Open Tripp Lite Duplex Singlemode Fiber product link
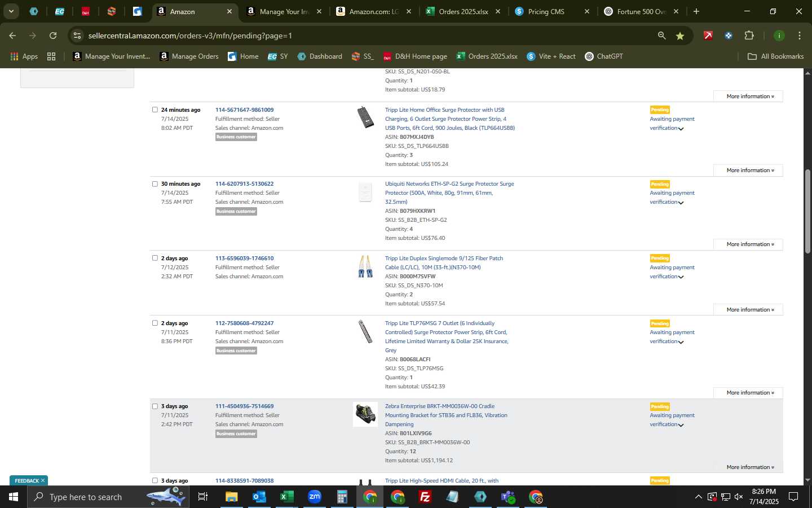This screenshot has height=508, width=812. (x=444, y=262)
